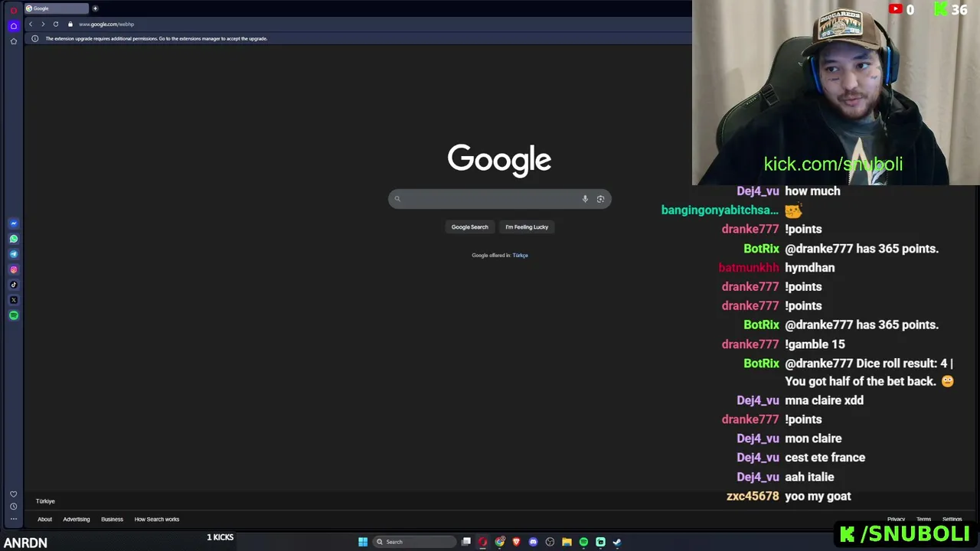This screenshot has height=551, width=980.
Task: Click the site security padlock icon
Action: coord(70,24)
